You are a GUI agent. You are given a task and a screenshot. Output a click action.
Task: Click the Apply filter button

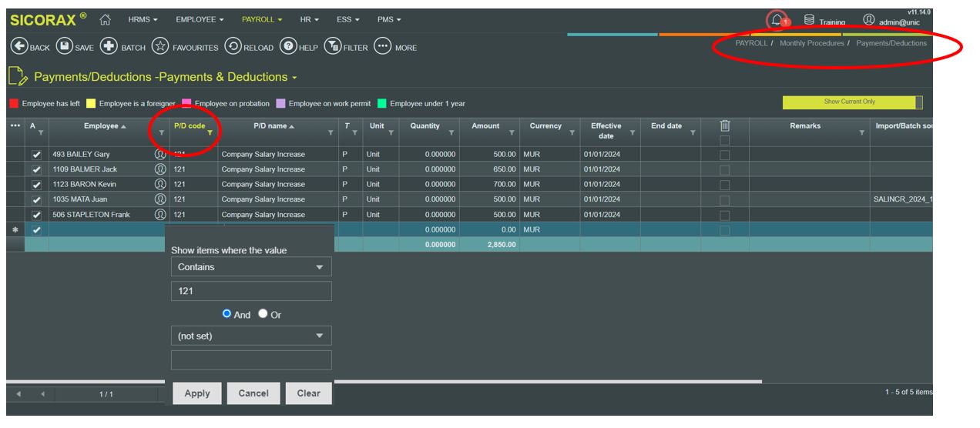[x=197, y=393]
